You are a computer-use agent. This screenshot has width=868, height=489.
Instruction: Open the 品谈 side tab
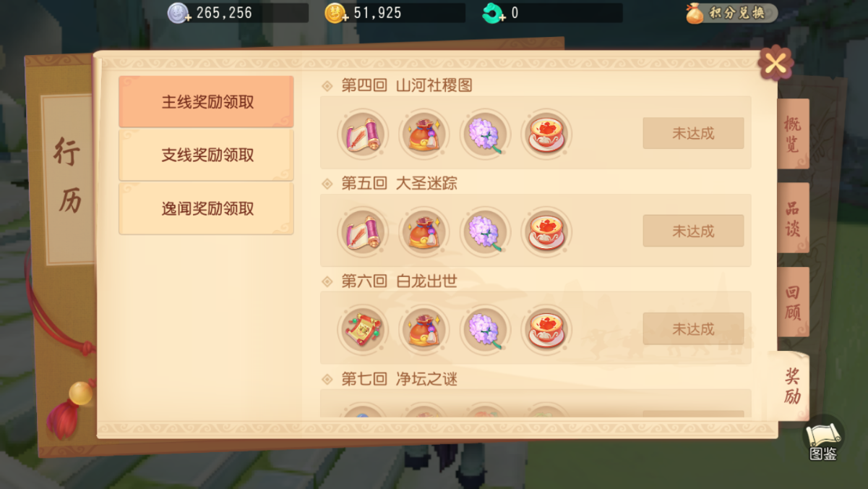(x=793, y=218)
